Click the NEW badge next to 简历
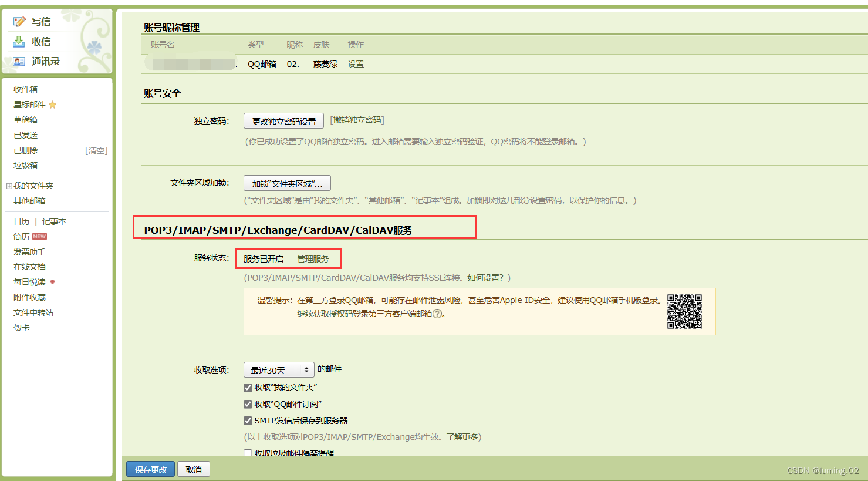 pyautogui.click(x=39, y=236)
